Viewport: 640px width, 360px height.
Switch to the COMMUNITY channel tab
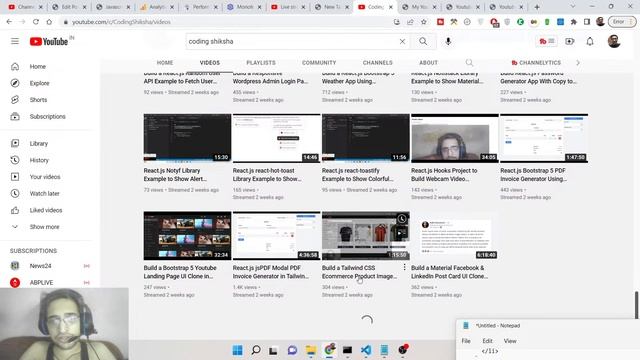point(319,63)
